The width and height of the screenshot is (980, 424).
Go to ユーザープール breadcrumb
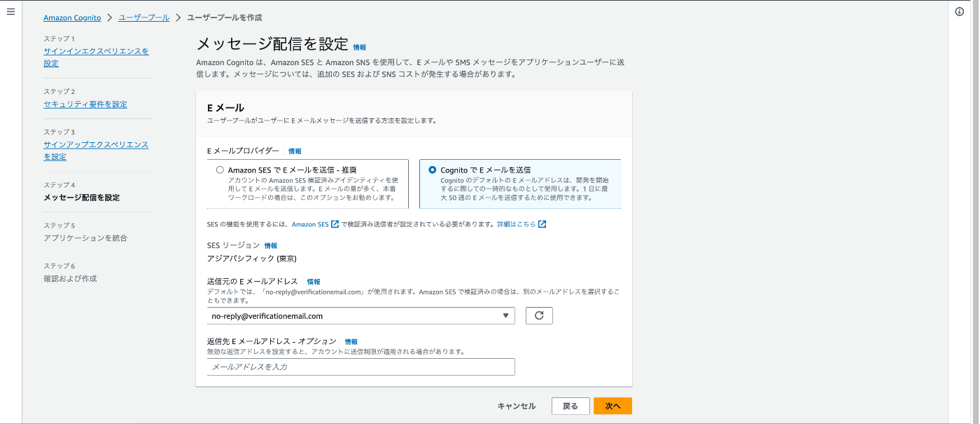[143, 18]
